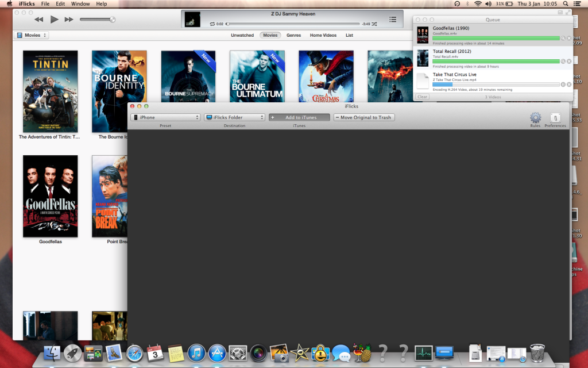Open the iFlicks application menu
Screen dimensions: 588x368
26,4
